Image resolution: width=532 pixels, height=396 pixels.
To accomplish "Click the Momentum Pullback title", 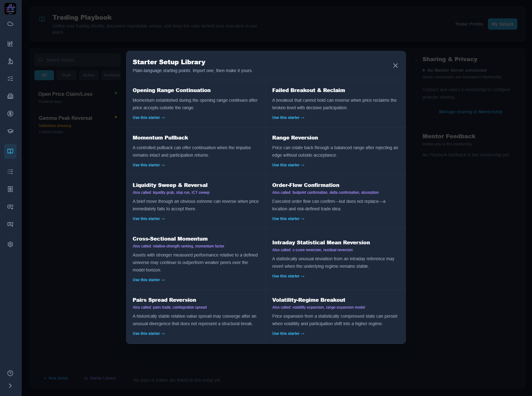I will click(160, 138).
